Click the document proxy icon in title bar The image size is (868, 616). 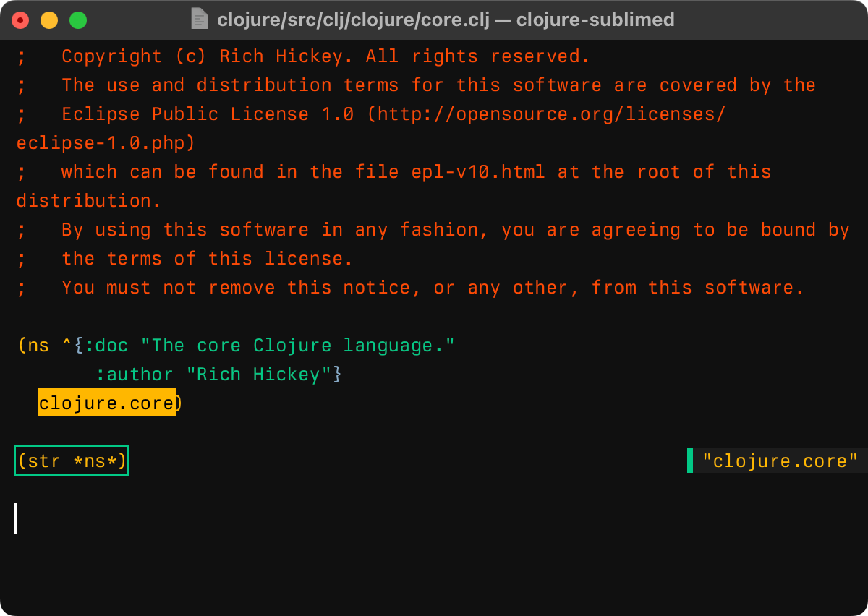point(199,20)
